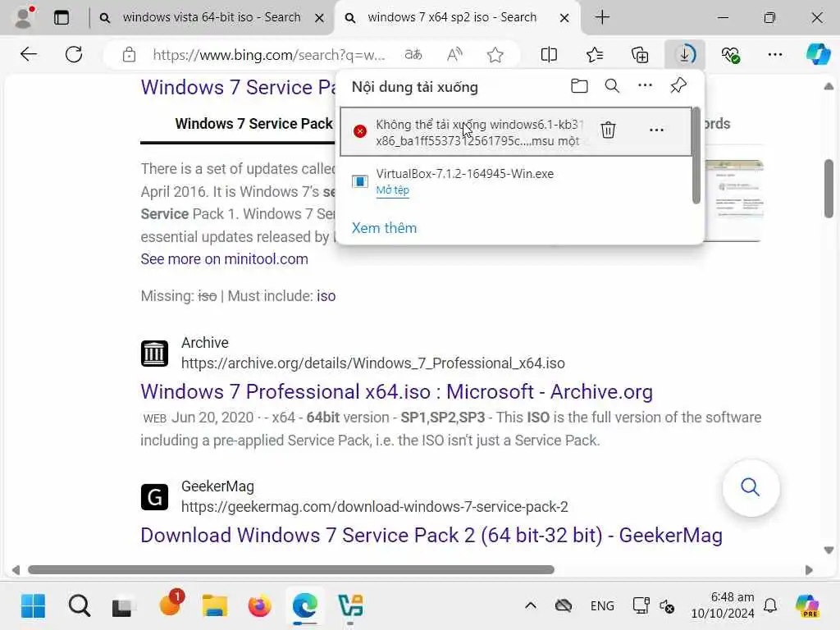Viewport: 840px width, 630px height.
Task: Open File Explorer from taskbar
Action: coord(215,606)
